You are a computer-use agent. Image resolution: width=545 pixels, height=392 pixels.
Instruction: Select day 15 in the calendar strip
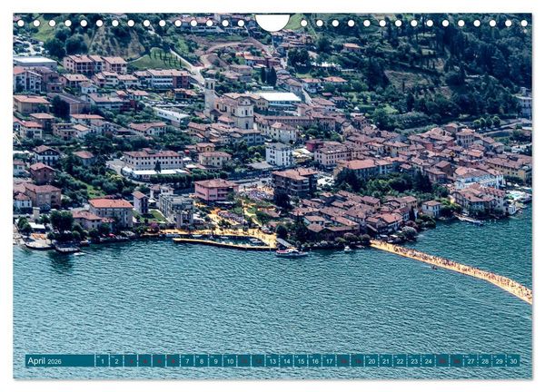click(x=301, y=361)
